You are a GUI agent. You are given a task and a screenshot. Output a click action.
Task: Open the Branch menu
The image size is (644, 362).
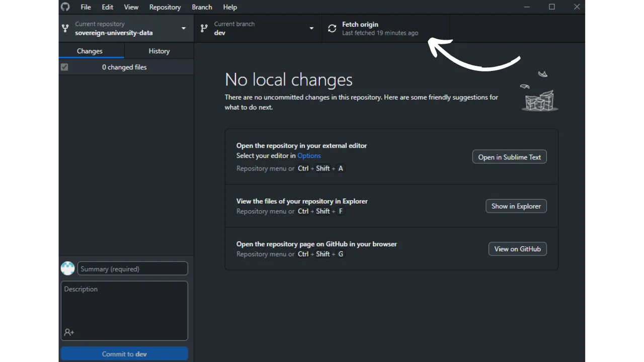pyautogui.click(x=202, y=7)
